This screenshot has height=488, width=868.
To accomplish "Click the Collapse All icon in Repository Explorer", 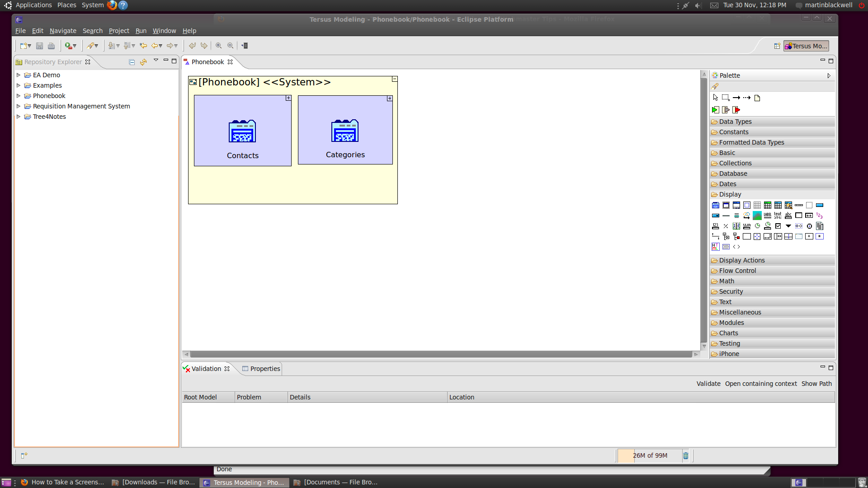I will tap(132, 62).
